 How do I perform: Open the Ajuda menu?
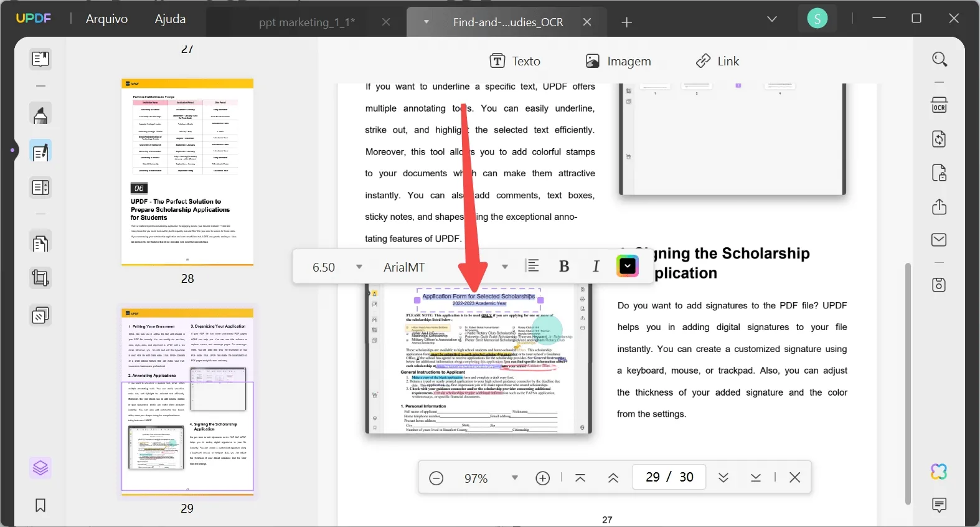tap(171, 19)
